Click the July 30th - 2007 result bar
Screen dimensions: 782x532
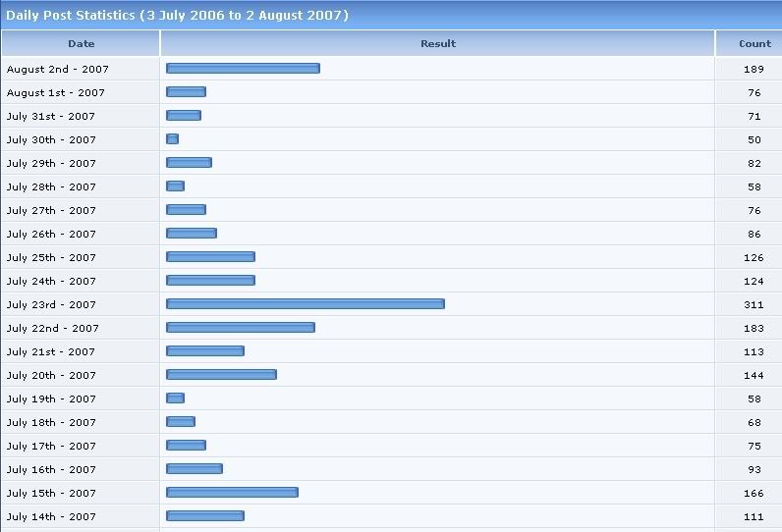[x=173, y=139]
